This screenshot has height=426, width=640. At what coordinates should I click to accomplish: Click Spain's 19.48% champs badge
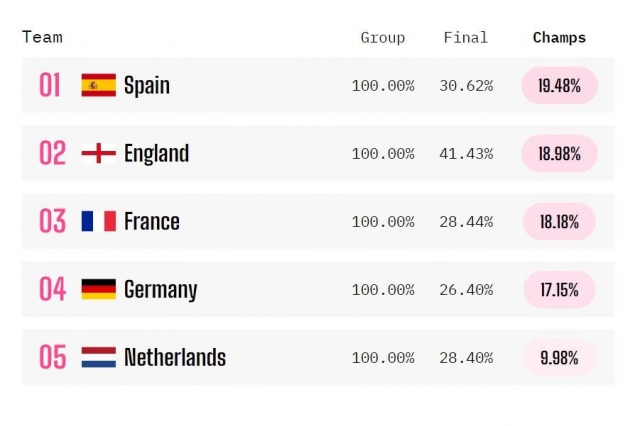(560, 85)
